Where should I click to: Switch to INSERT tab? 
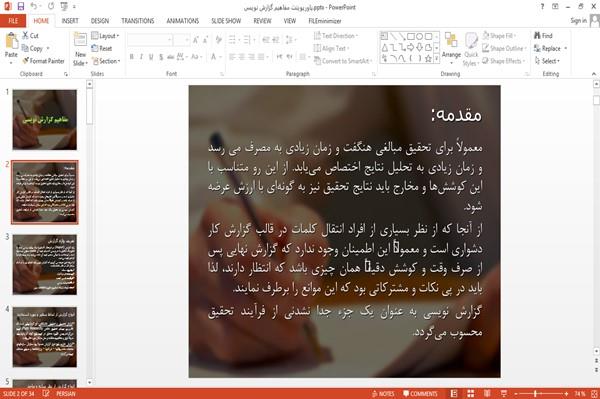(x=70, y=21)
